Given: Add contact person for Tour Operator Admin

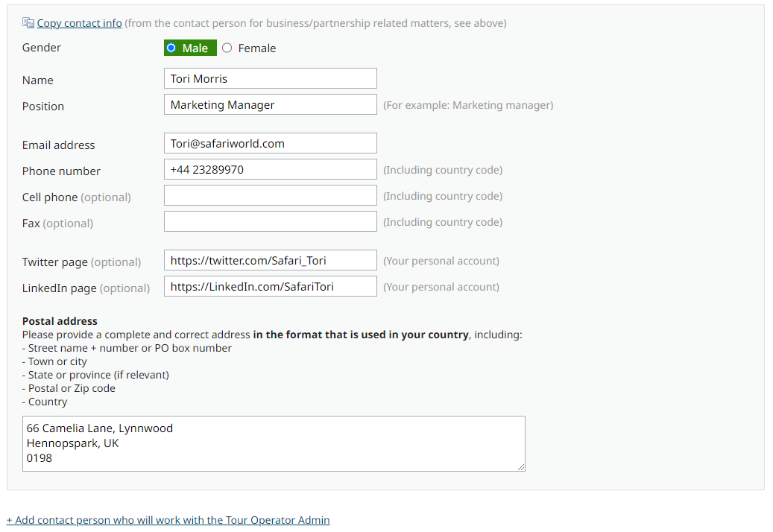Looking at the screenshot, I should tap(168, 520).
